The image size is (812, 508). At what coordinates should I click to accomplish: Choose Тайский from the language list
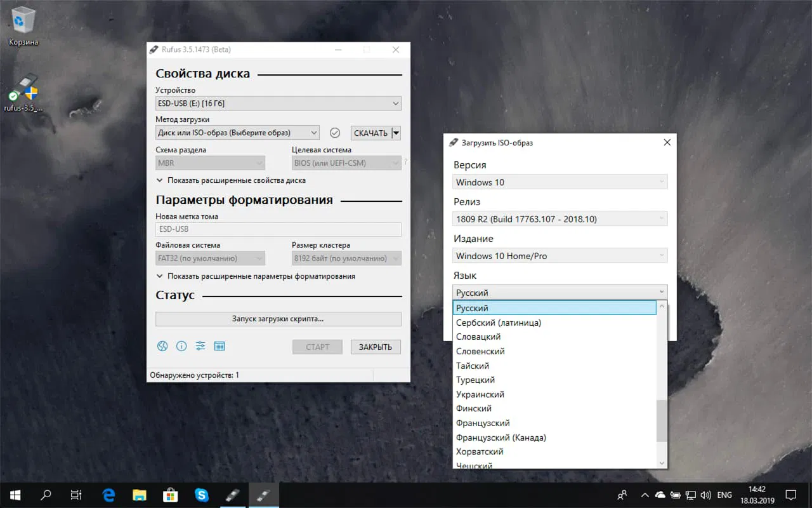(x=554, y=366)
